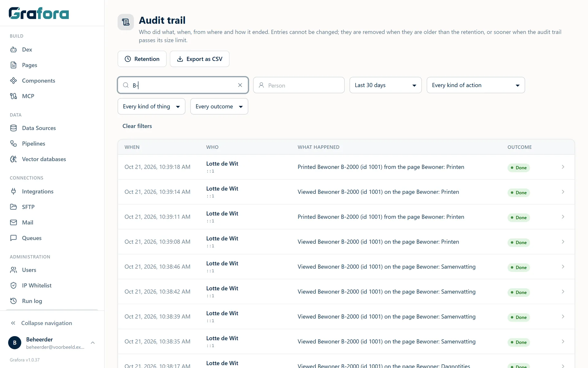The image size is (588, 368).
Task: Click the MCP icon in sidebar
Action: (x=13, y=96)
